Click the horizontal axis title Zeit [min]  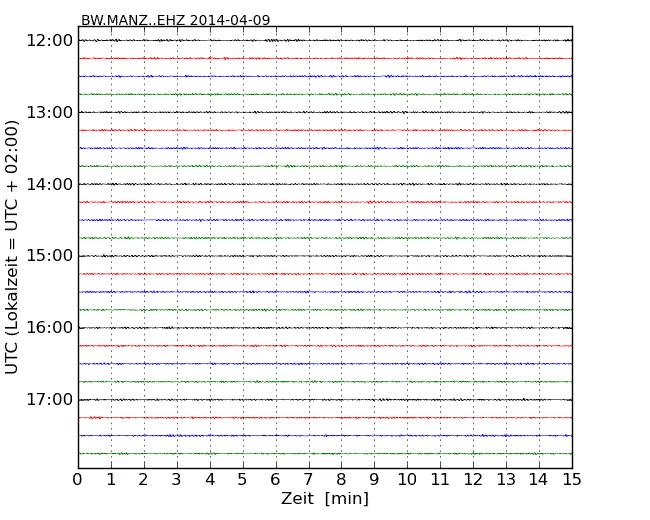tap(325, 498)
